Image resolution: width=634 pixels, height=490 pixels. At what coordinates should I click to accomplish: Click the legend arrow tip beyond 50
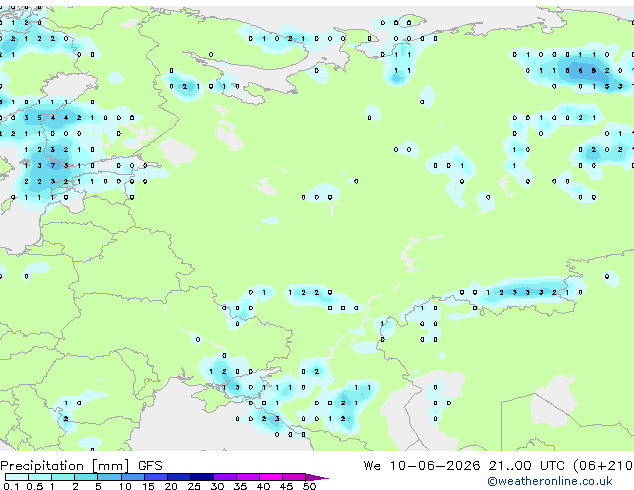point(317,477)
